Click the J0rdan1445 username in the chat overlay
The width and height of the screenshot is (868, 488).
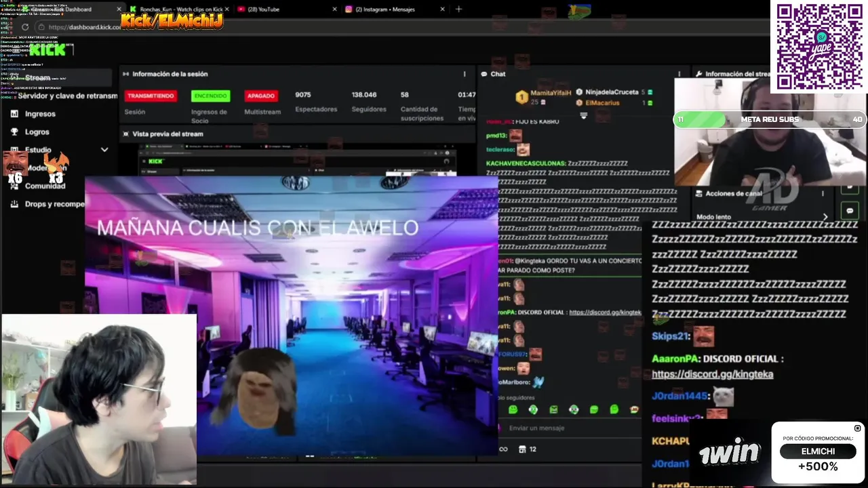click(x=680, y=396)
